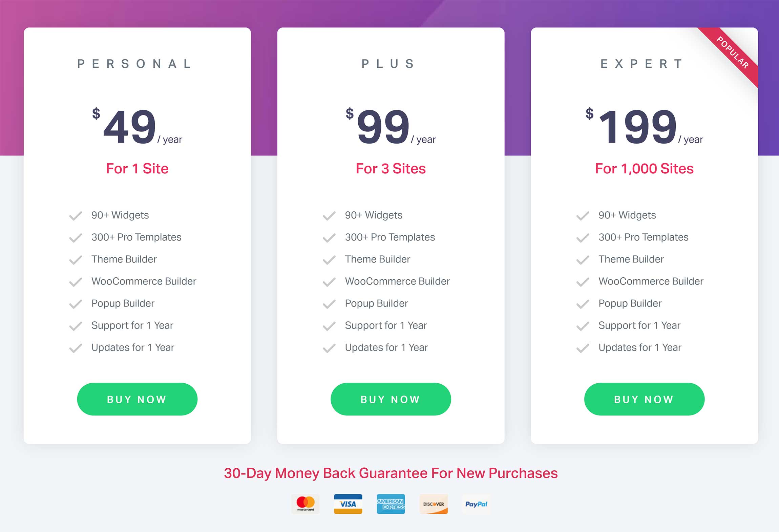Click 'WooCommerce Builder' in the Plus plan
779x532 pixels.
point(397,281)
